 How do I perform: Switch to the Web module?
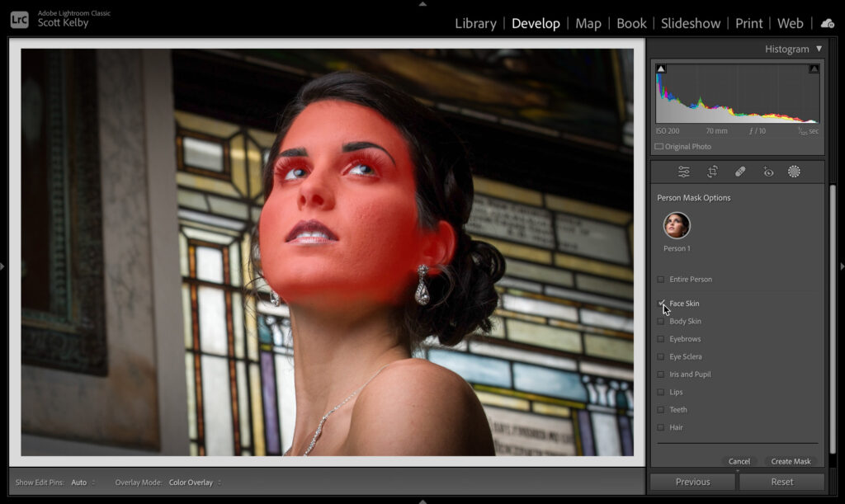click(790, 24)
